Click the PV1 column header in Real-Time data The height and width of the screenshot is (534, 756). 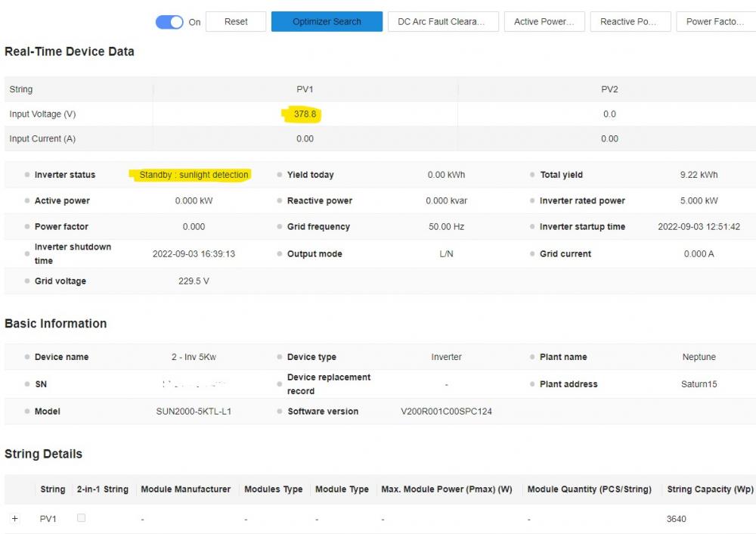[x=305, y=89]
